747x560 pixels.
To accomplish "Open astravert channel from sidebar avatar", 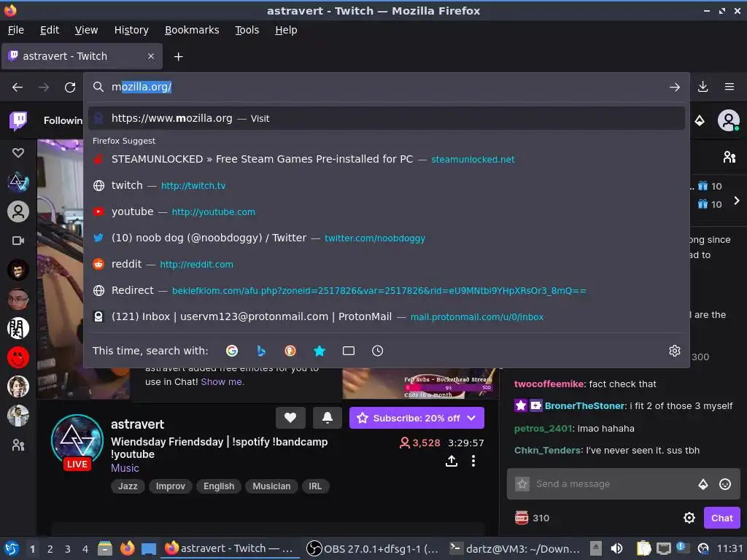I will pyautogui.click(x=18, y=182).
